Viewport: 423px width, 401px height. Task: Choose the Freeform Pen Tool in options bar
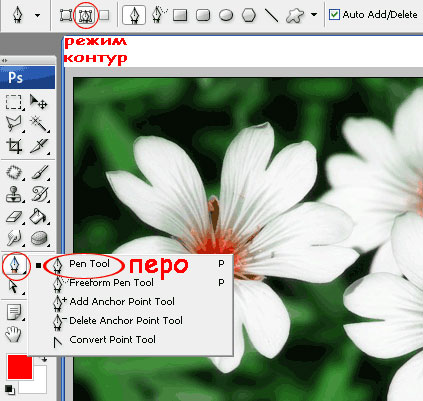[x=159, y=15]
